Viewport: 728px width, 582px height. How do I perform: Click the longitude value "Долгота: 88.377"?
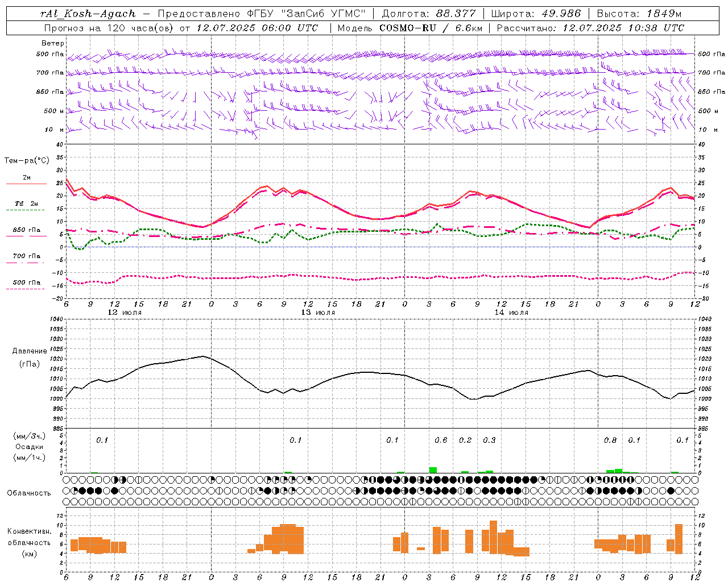429,14
